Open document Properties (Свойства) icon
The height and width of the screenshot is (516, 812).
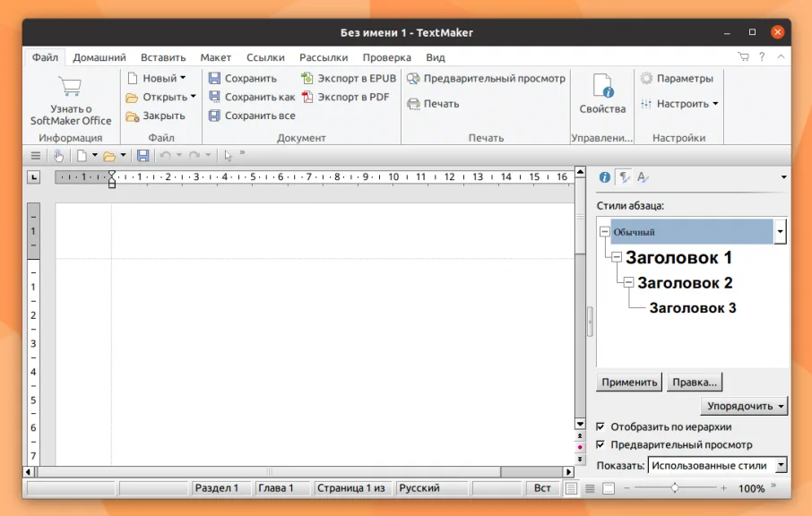coord(603,85)
